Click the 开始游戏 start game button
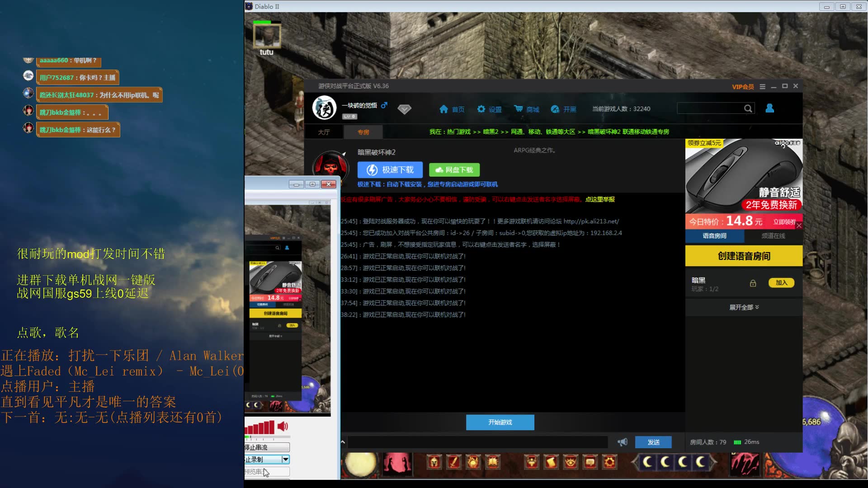868x488 pixels. pyautogui.click(x=500, y=422)
